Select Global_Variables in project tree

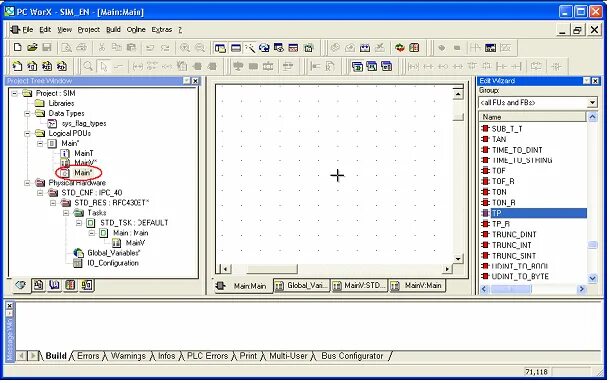pyautogui.click(x=114, y=253)
